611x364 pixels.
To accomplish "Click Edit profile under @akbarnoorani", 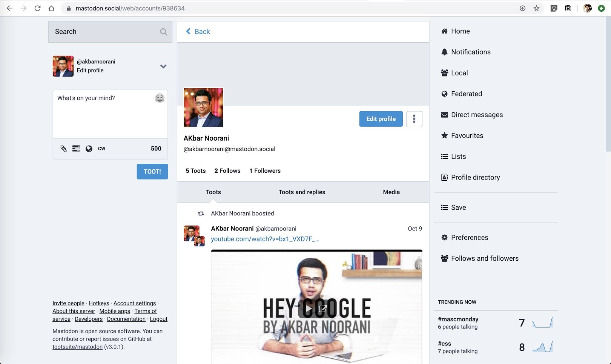I will coord(90,71).
